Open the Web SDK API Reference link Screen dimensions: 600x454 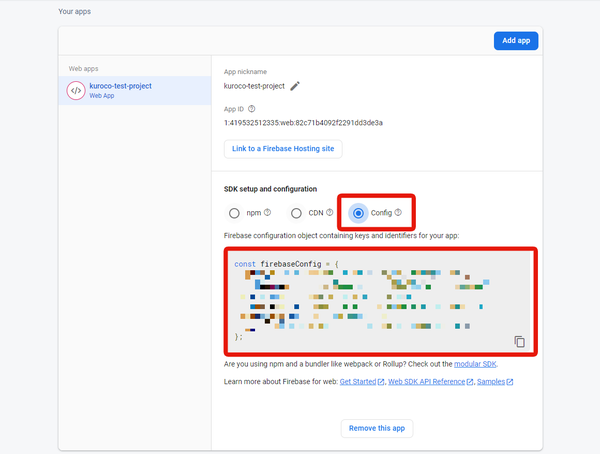point(426,382)
